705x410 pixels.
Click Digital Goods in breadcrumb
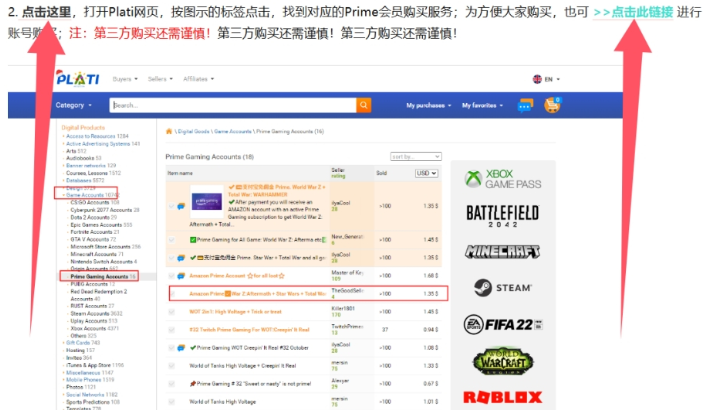tap(193, 131)
